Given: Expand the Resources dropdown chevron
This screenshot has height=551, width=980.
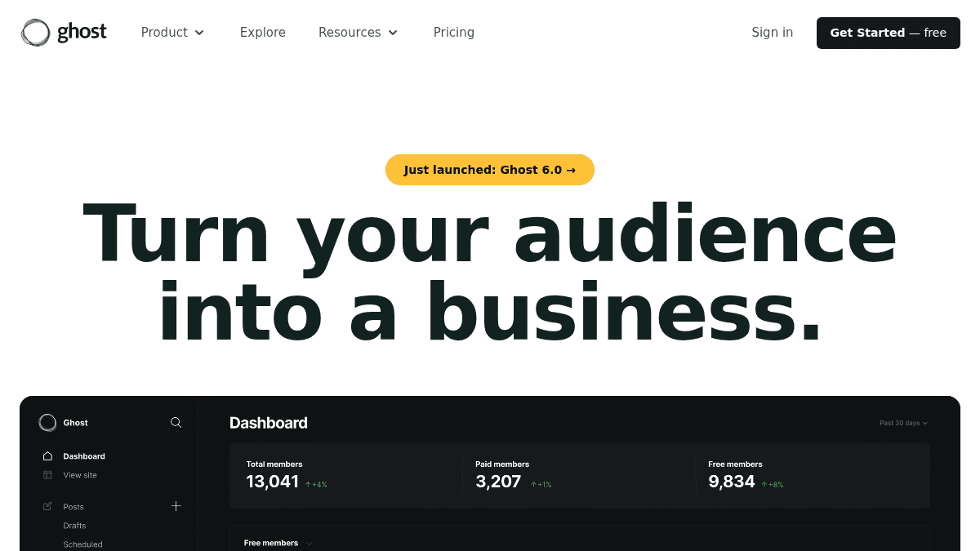Looking at the screenshot, I should coord(393,33).
